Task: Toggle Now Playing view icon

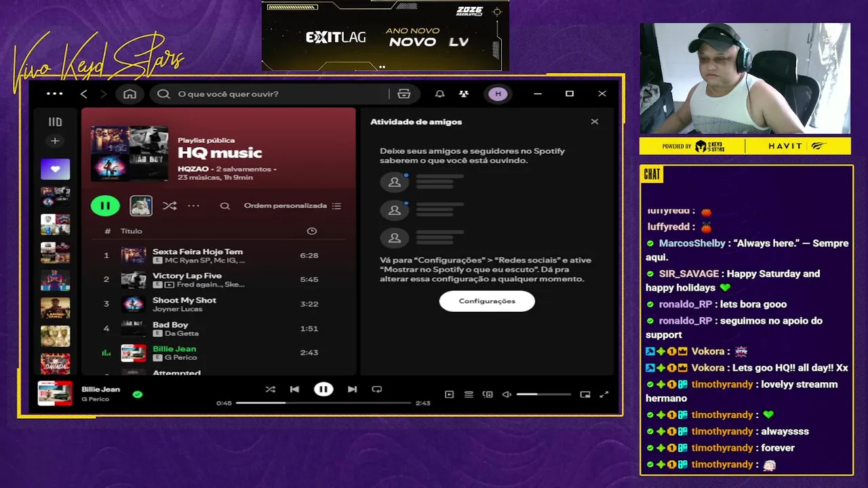Action: pyautogui.click(x=449, y=394)
